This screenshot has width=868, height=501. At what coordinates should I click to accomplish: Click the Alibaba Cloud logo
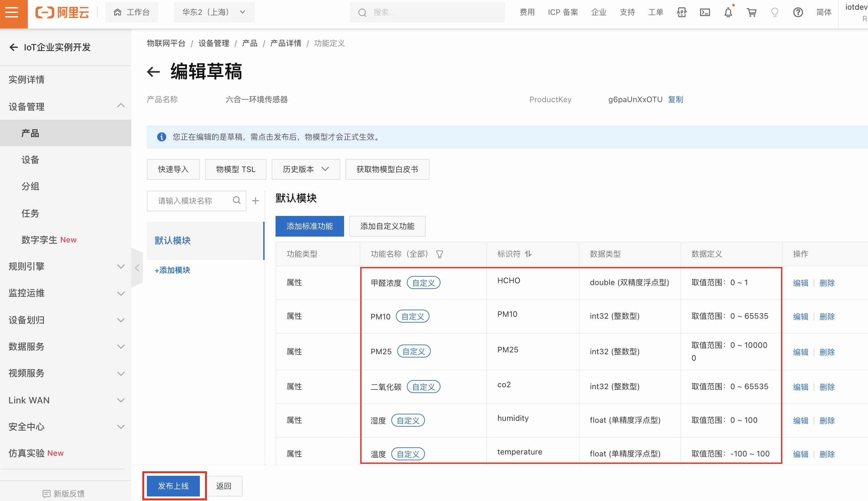[62, 12]
